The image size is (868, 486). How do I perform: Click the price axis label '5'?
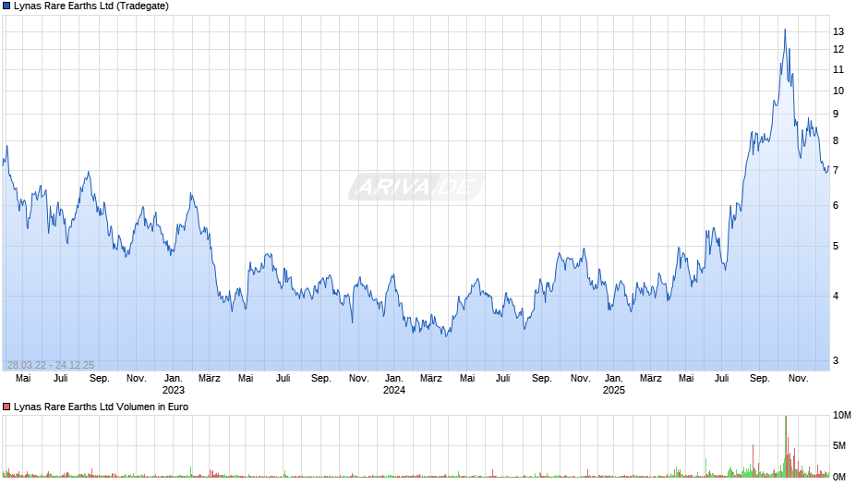pos(836,246)
